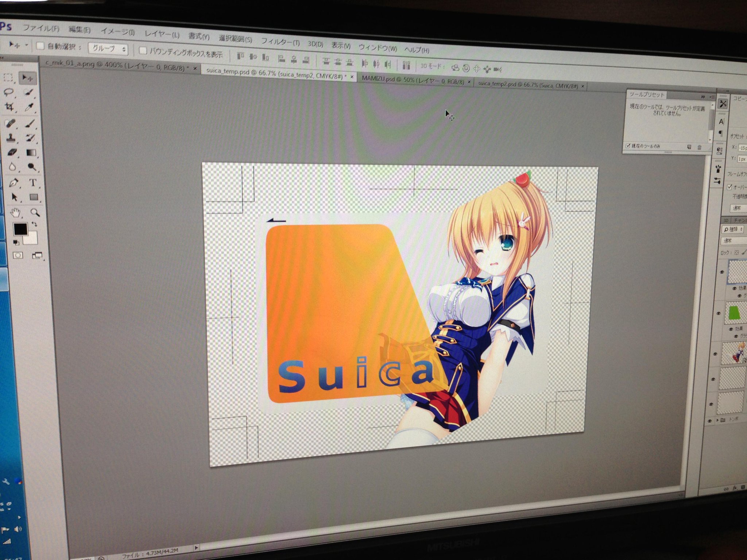This screenshot has width=747, height=560.
Task: Click Auto-Align Layers icon
Action: 406,65
